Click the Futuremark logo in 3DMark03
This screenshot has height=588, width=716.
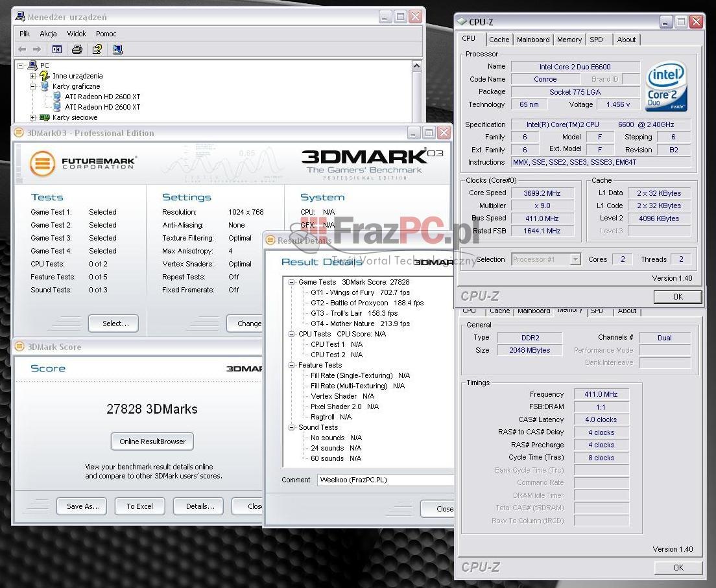pos(83,163)
